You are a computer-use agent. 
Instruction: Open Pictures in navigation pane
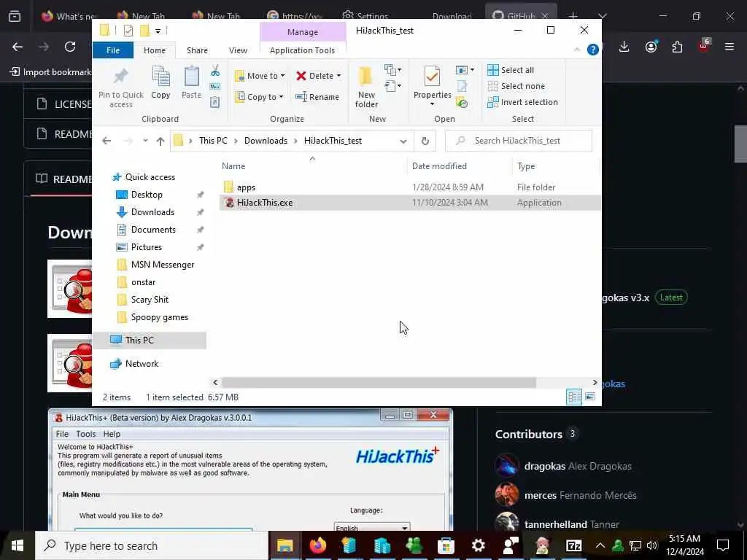[x=146, y=247]
